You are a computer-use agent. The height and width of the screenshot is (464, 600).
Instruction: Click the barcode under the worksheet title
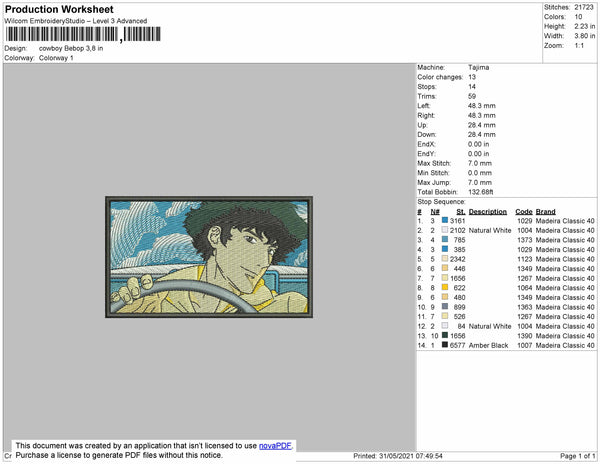[x=83, y=34]
